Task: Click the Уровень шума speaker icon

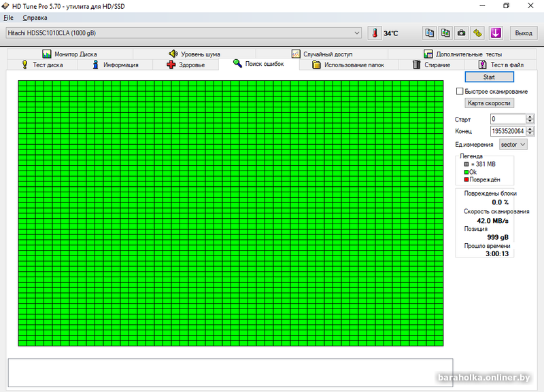Action: point(173,54)
